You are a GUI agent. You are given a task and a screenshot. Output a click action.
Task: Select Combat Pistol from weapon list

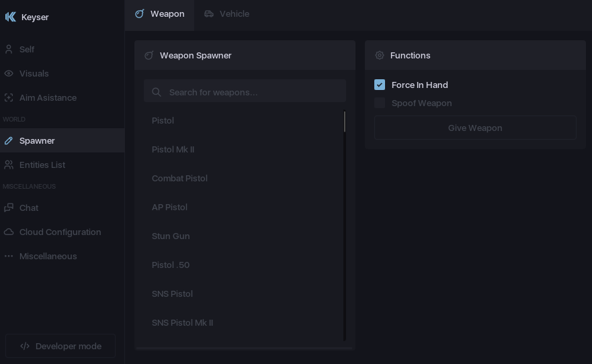click(x=179, y=179)
